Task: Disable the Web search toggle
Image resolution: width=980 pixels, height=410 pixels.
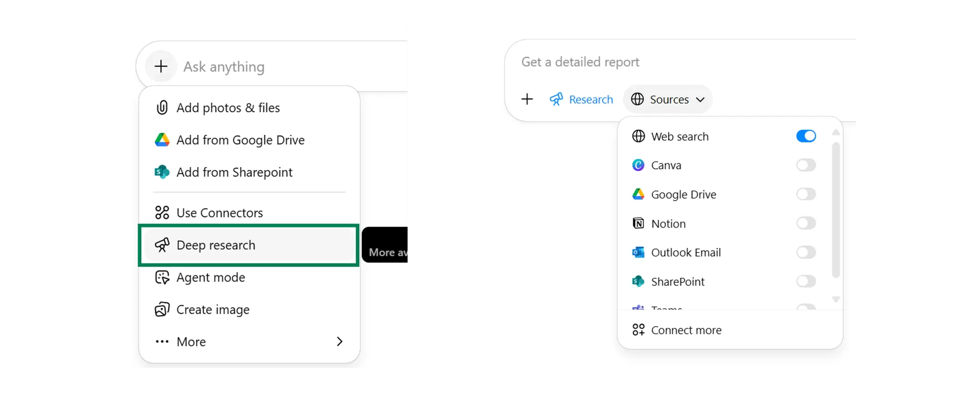Action: tap(805, 136)
